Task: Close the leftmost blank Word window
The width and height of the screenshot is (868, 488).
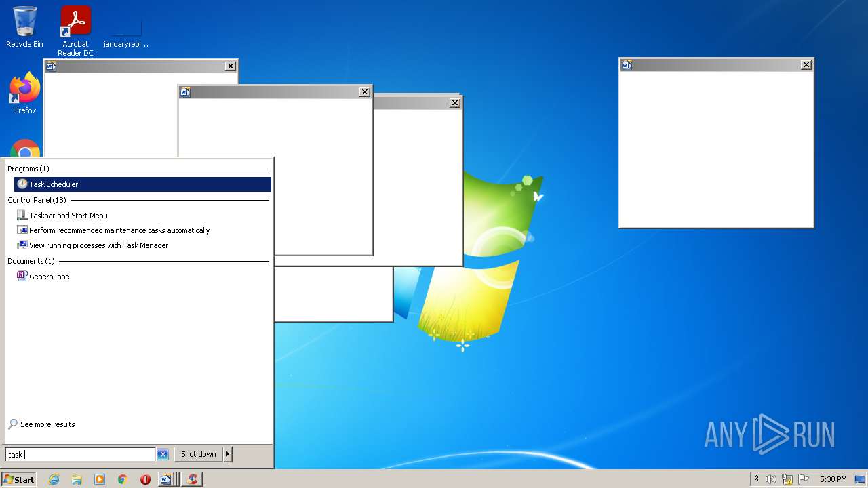Action: pos(231,66)
